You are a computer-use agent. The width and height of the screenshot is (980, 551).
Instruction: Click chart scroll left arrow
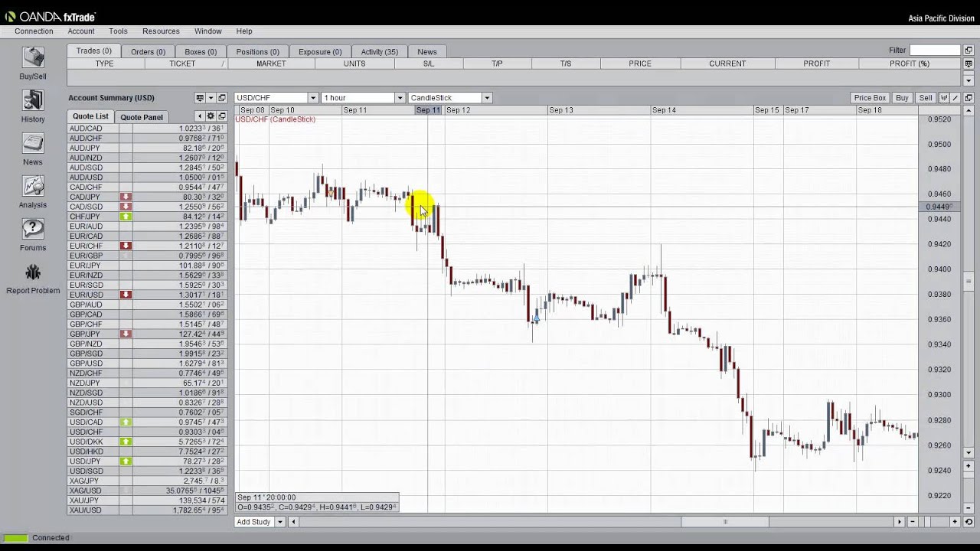(293, 522)
